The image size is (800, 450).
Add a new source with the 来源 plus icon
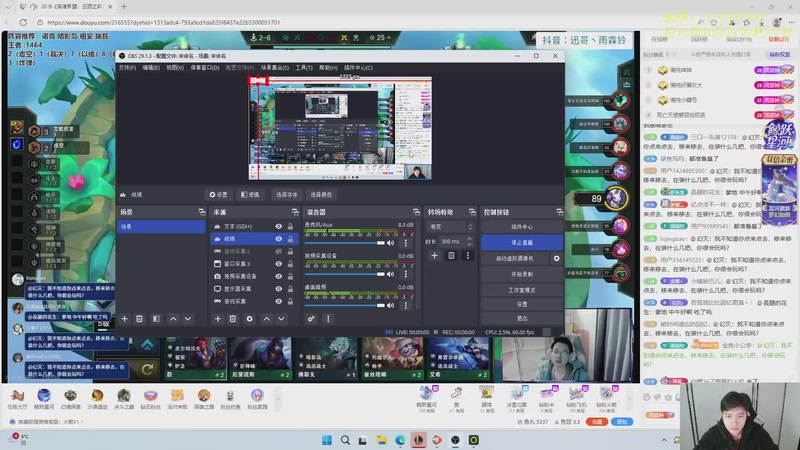218,319
